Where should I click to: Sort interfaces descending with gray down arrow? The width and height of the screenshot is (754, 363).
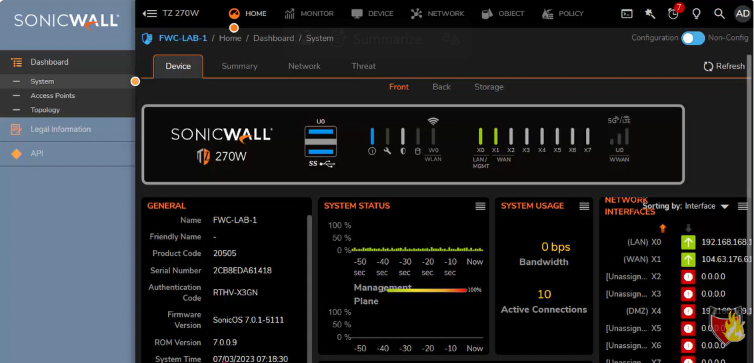click(x=688, y=228)
